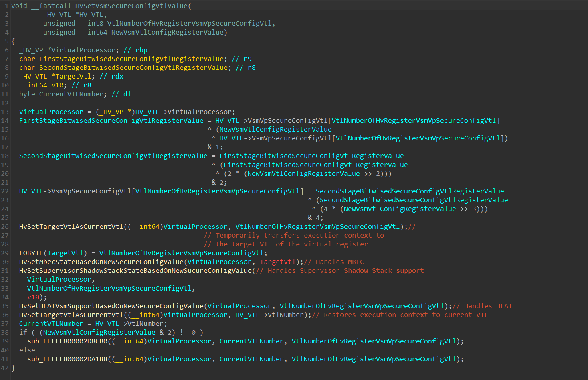Select the v10 argument on line 34

coord(33,297)
